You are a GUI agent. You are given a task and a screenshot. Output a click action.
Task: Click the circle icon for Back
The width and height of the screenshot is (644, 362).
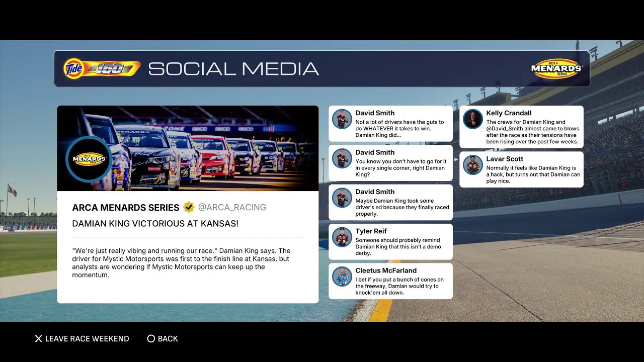150,339
